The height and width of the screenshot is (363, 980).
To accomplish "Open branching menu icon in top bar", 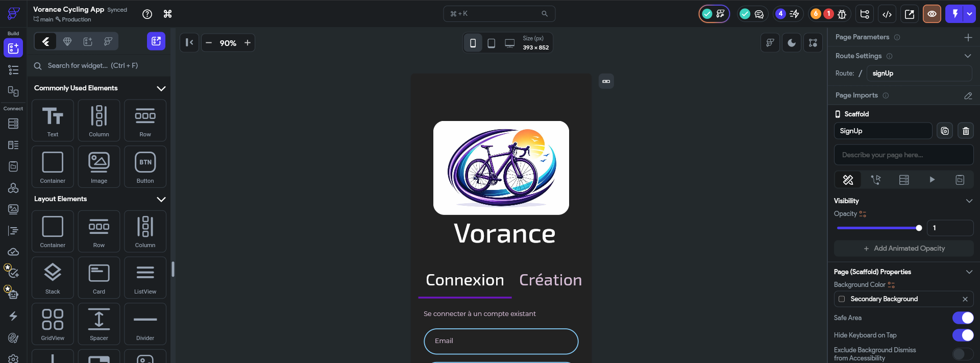I will point(865,14).
